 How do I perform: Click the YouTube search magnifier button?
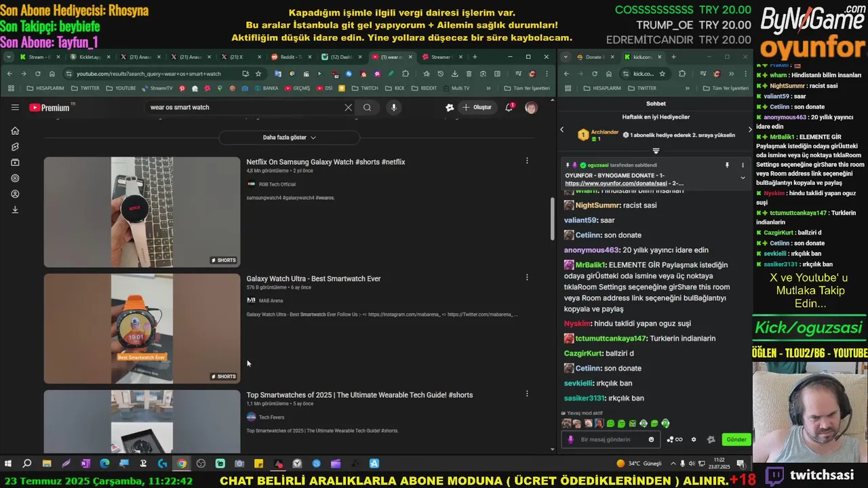367,107
